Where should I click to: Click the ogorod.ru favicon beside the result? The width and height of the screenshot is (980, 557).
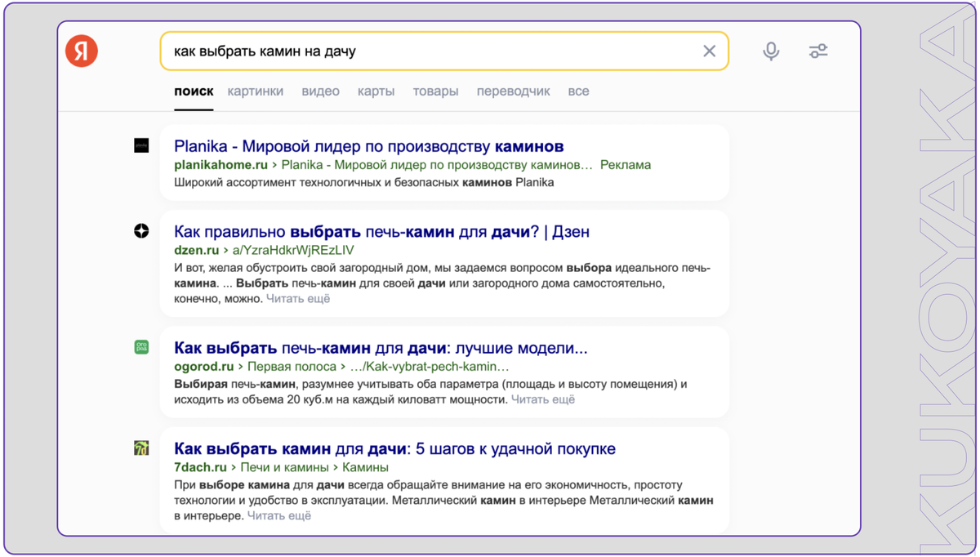pyautogui.click(x=141, y=348)
